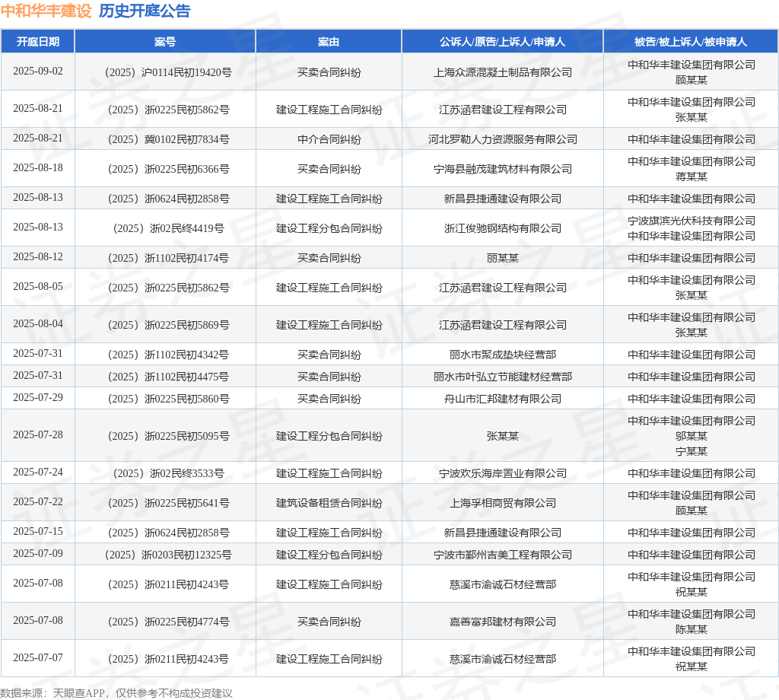Click date cell 2025-07-09
Screen dimensions: 779x700
pos(38,553)
